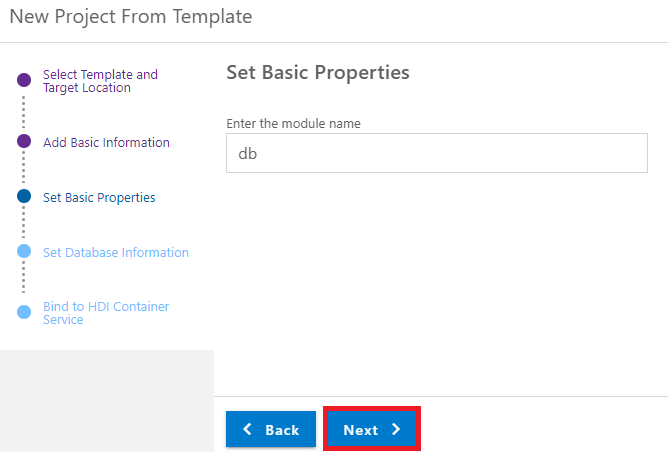Click the dark blue circle for Set Basic Properties
Image resolution: width=668 pixels, height=452 pixels.
point(24,196)
